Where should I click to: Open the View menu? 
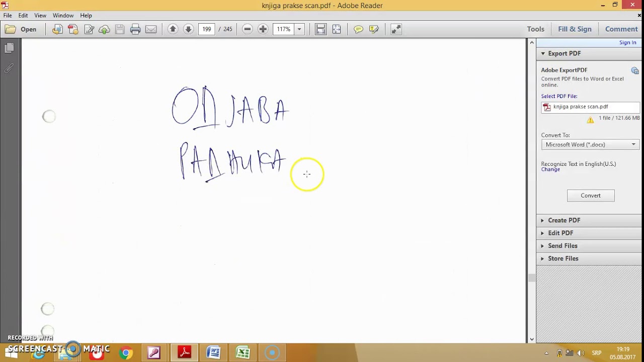(40, 16)
